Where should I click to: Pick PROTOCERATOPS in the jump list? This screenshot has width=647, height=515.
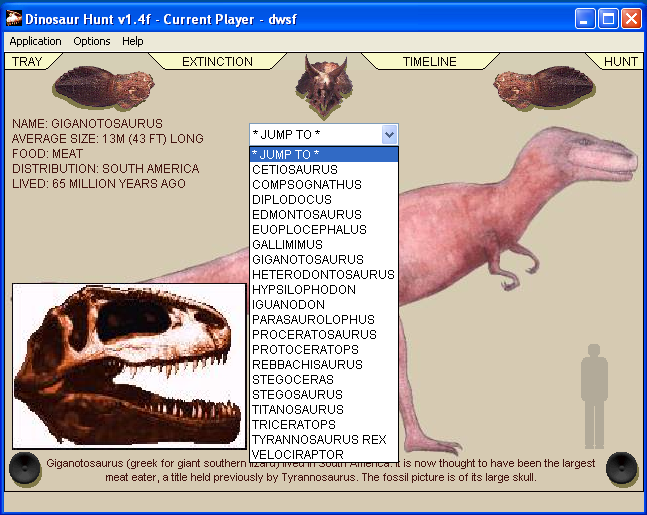324,350
